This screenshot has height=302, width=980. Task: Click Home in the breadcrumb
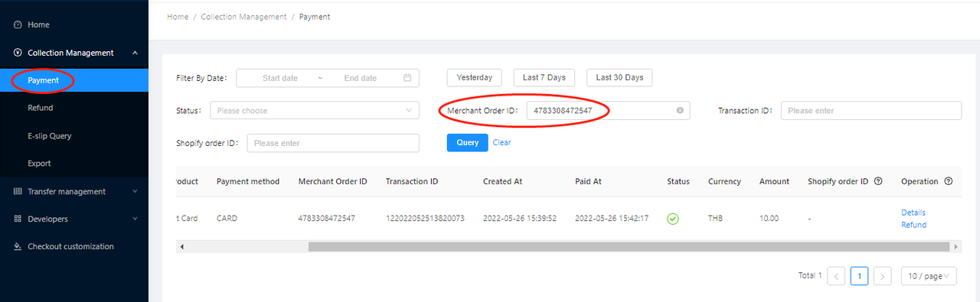pos(178,17)
